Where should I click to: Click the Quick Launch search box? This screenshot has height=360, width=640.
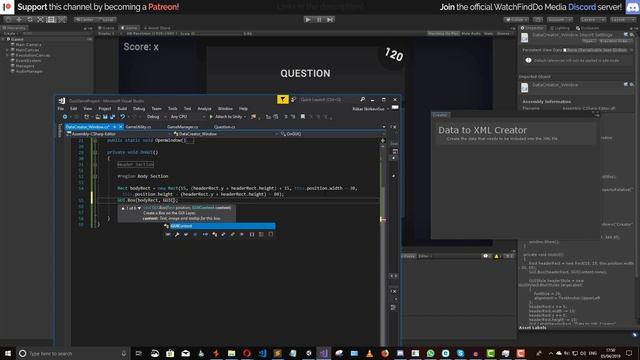(x=327, y=100)
